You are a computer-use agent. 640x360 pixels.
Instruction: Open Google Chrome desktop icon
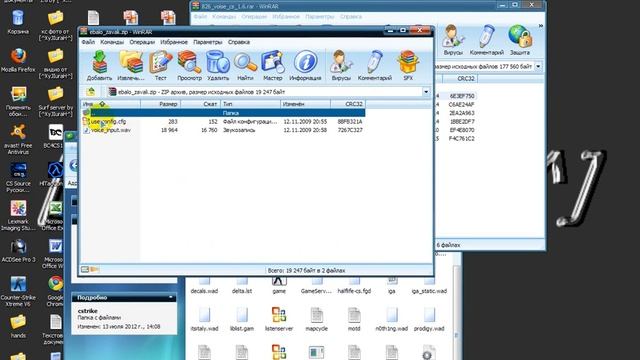56,291
